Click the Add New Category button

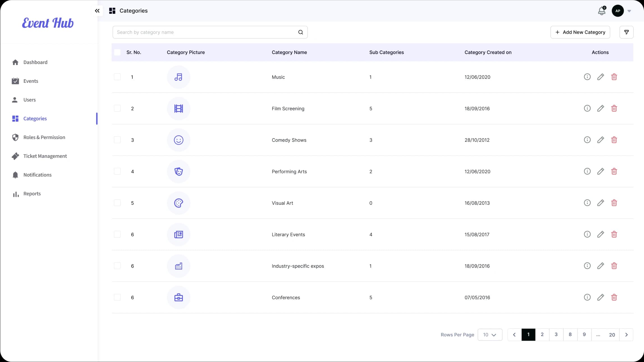pos(580,32)
